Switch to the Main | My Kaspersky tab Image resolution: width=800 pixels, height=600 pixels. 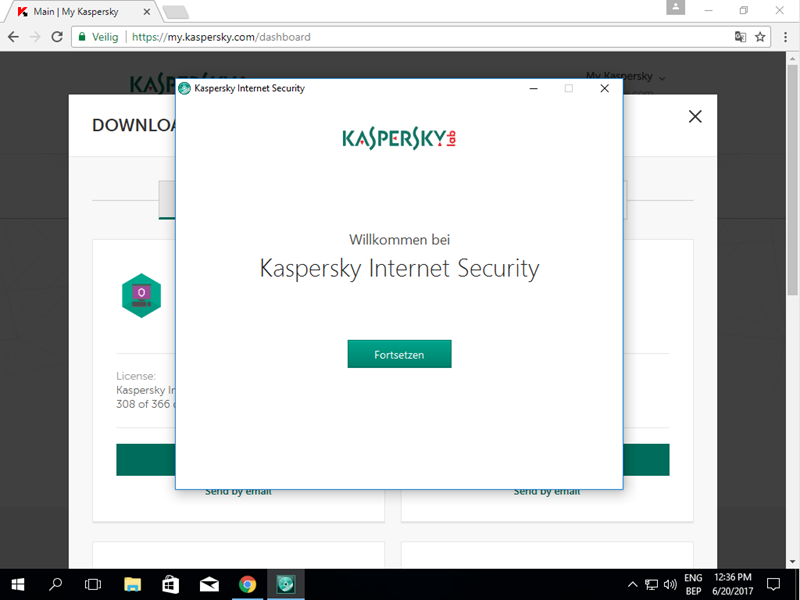pos(82,11)
